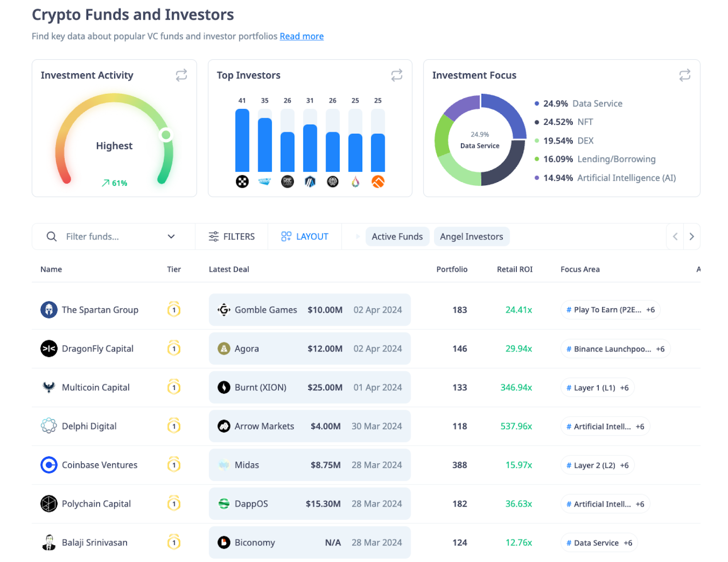Click the Midas project icon
This screenshot has height=562, width=728.
(223, 465)
